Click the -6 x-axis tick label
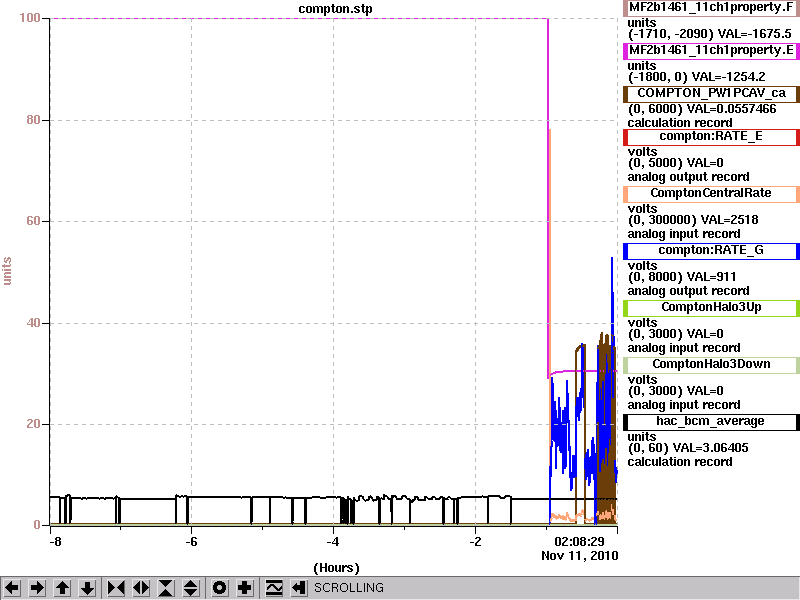800x600 pixels. coord(191,541)
